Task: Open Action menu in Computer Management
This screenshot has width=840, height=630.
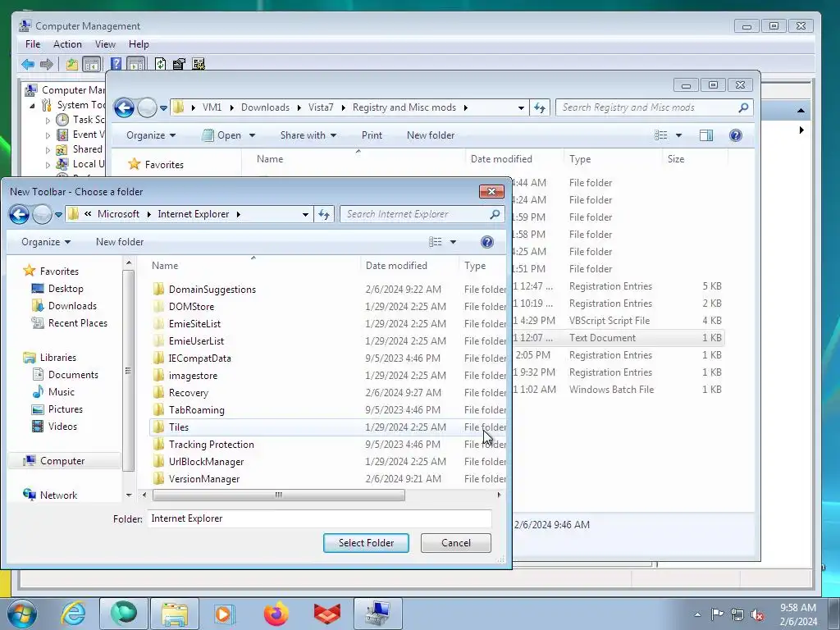Action: point(67,44)
